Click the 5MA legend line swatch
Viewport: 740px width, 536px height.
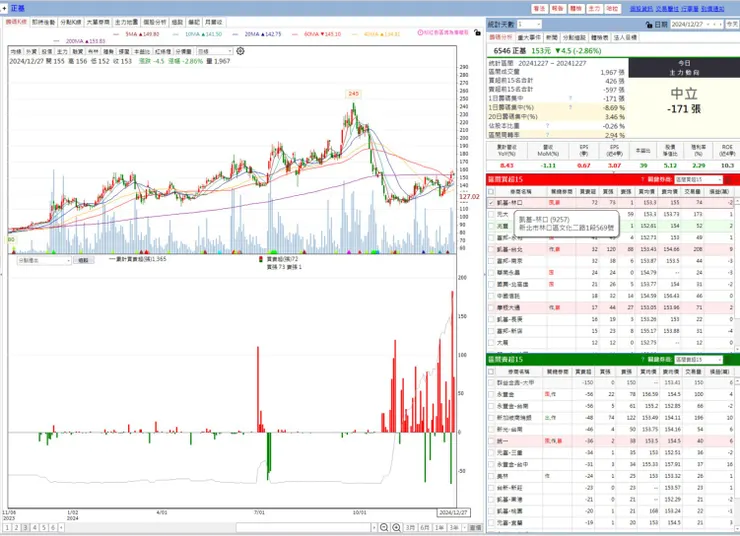[x=118, y=34]
